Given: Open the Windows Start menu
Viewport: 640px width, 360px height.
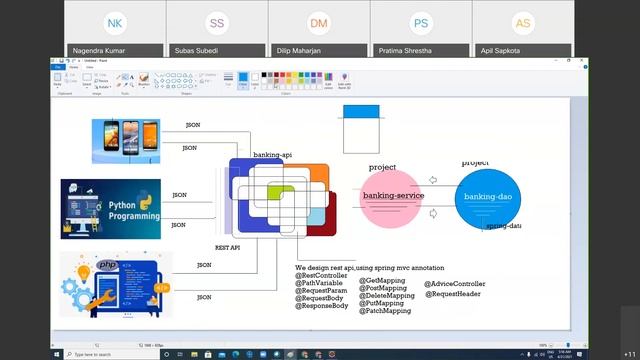Looking at the screenshot, I should [x=57, y=354].
